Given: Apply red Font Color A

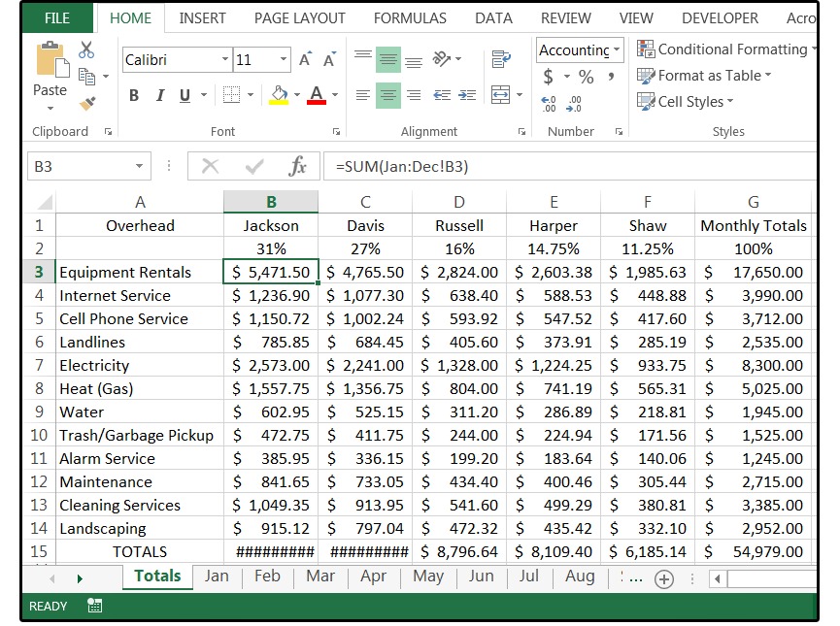Looking at the screenshot, I should click(317, 95).
